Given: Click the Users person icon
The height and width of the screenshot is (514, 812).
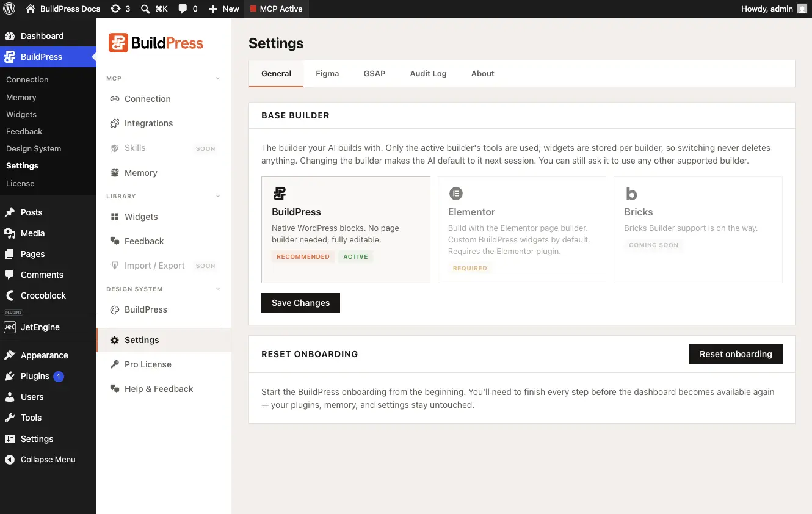Looking at the screenshot, I should tap(10, 397).
